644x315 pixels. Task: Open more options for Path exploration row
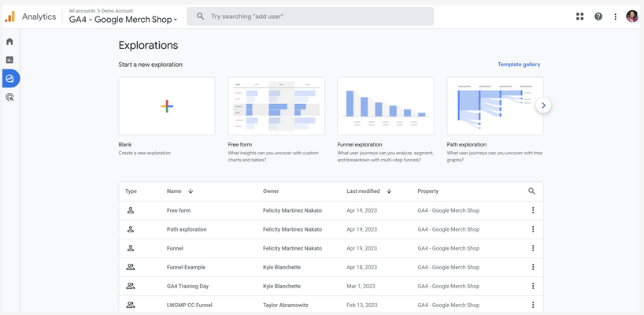click(x=533, y=229)
